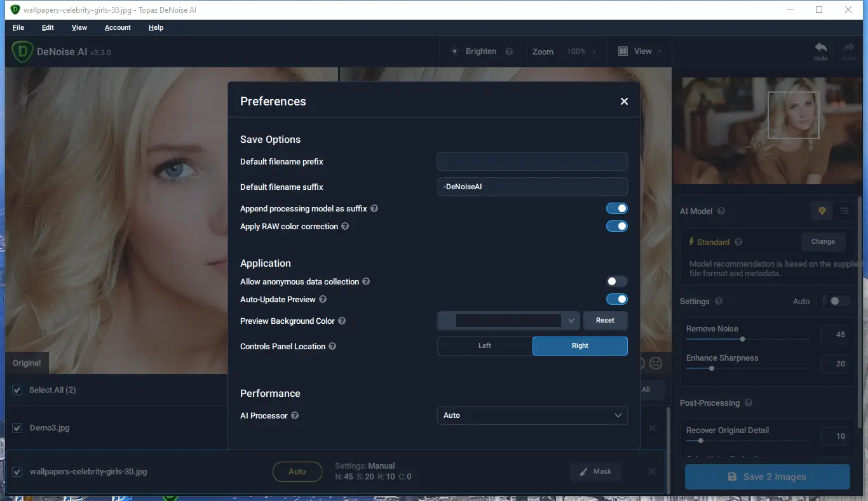Open the AI Processor dropdown

pos(532,415)
